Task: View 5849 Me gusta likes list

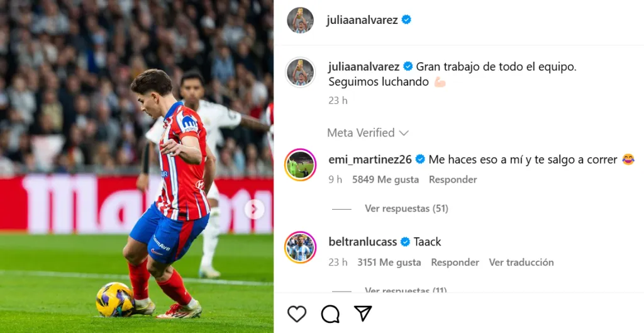Action: click(x=386, y=179)
